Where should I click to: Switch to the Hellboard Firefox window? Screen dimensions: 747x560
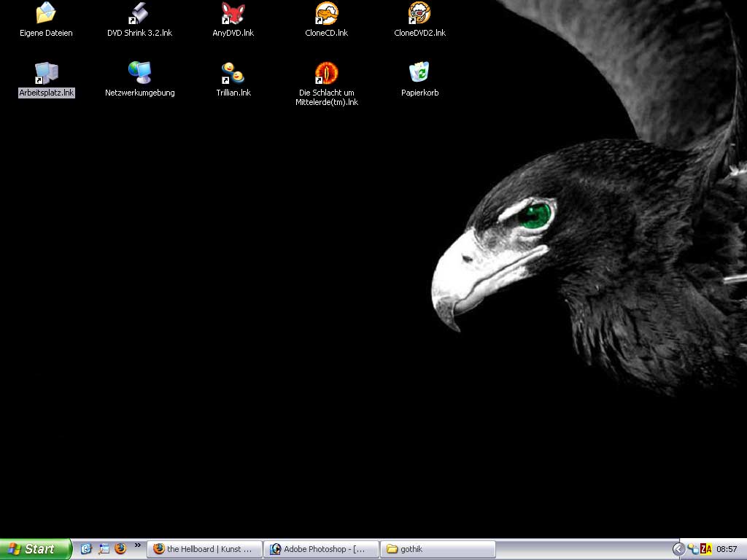[x=204, y=549]
